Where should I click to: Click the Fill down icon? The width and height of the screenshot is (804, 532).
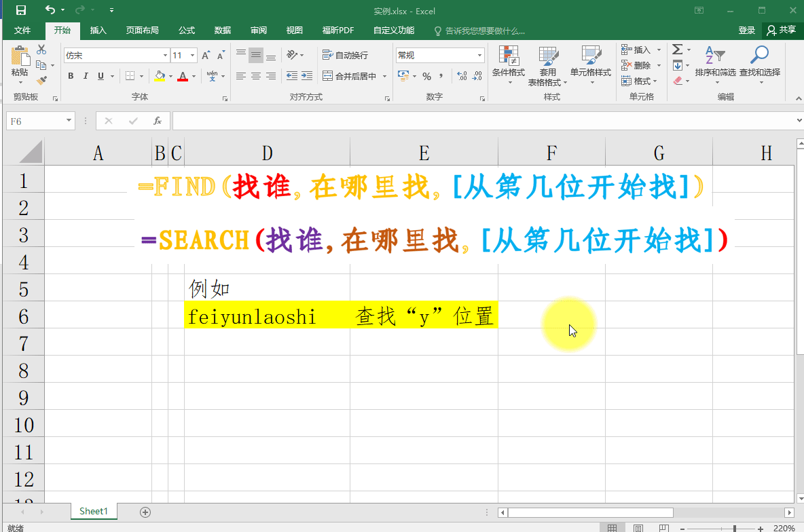677,65
